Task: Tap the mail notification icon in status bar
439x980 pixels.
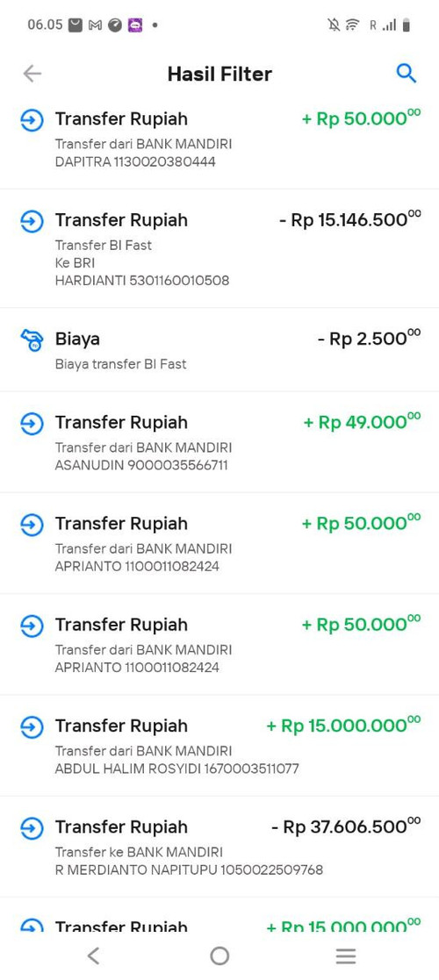Action: [x=76, y=25]
